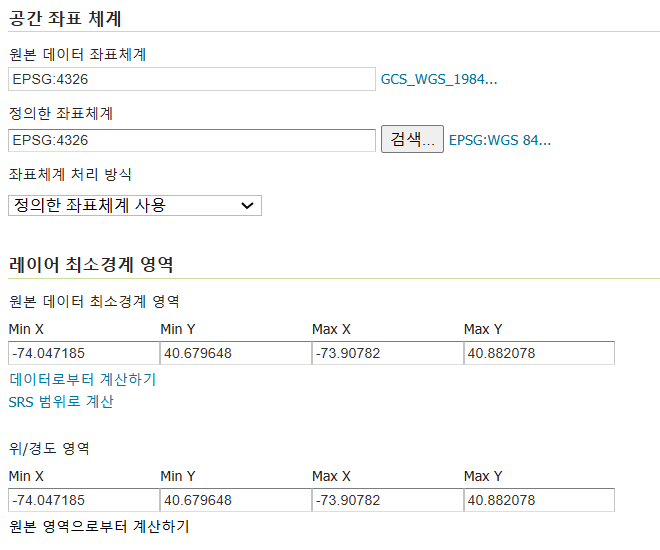Click the 레이어 최소경계 영역 section heading

(91, 265)
